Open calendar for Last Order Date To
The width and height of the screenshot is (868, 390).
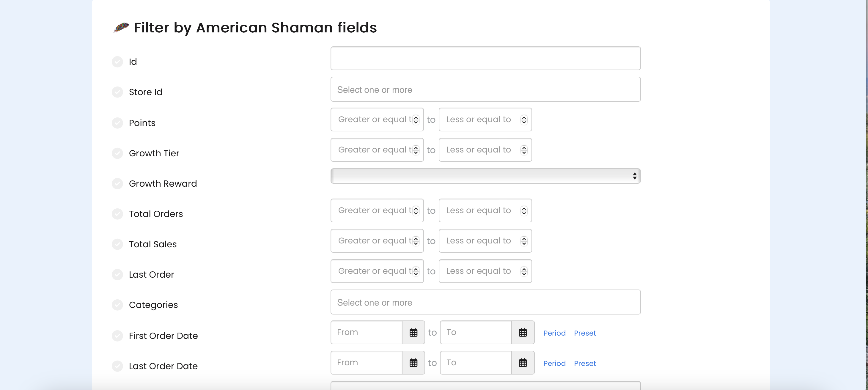coord(523,363)
